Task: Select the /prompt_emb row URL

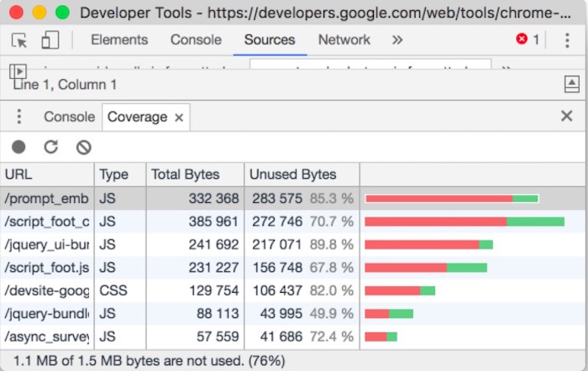Action: point(46,198)
